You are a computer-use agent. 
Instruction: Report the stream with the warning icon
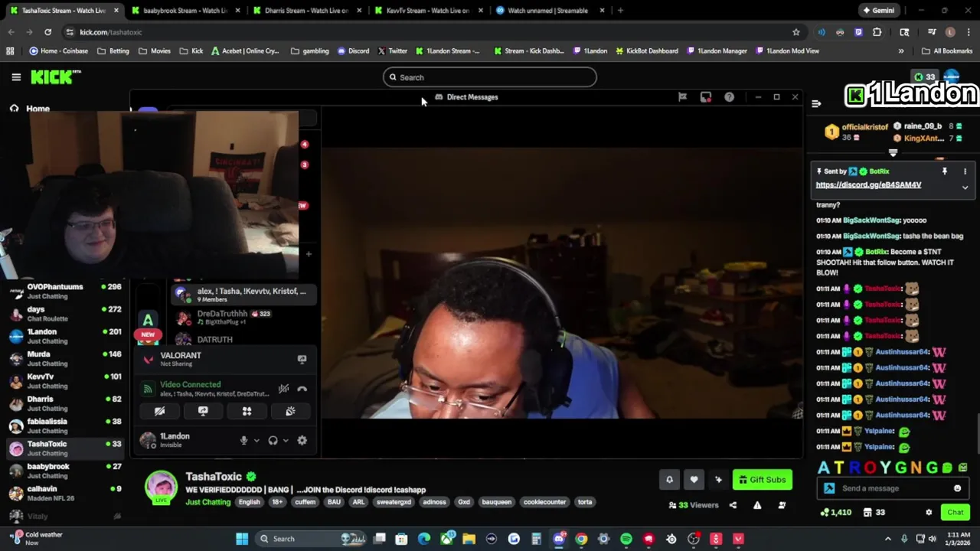(757, 505)
